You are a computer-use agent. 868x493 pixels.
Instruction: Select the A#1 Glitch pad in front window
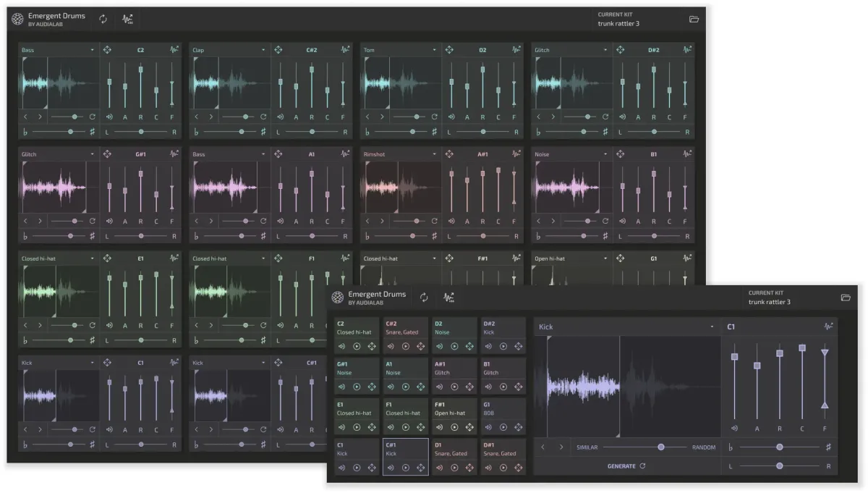coord(454,376)
